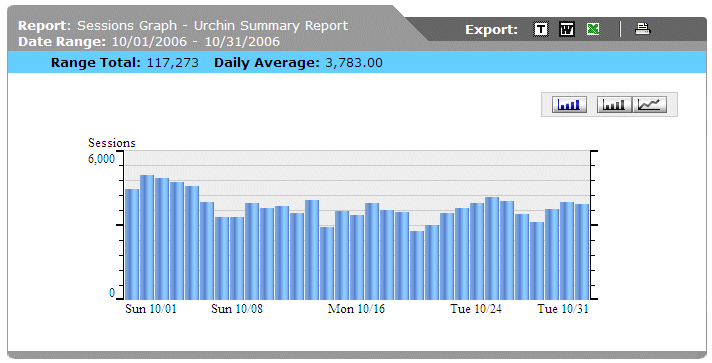
Task: Export report to Excel spreadsheet
Action: coord(593,30)
